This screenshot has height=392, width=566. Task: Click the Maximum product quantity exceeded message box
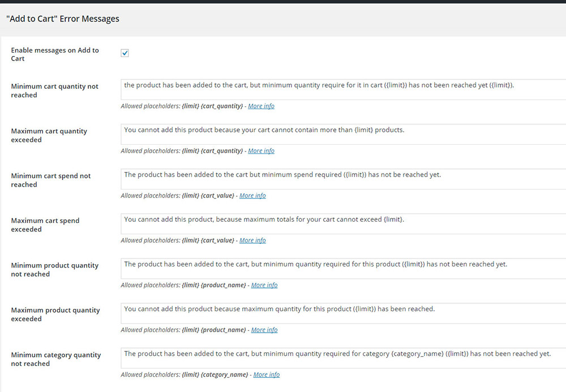(x=343, y=313)
